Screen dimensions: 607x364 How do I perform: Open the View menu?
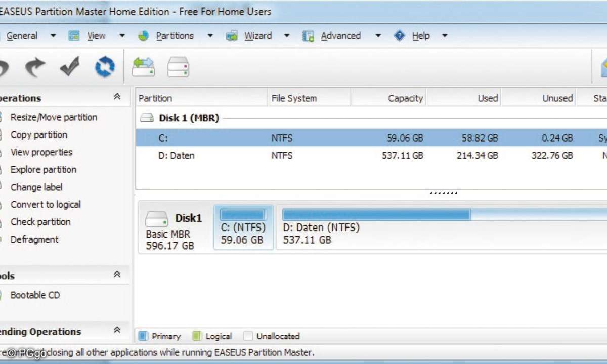(96, 36)
